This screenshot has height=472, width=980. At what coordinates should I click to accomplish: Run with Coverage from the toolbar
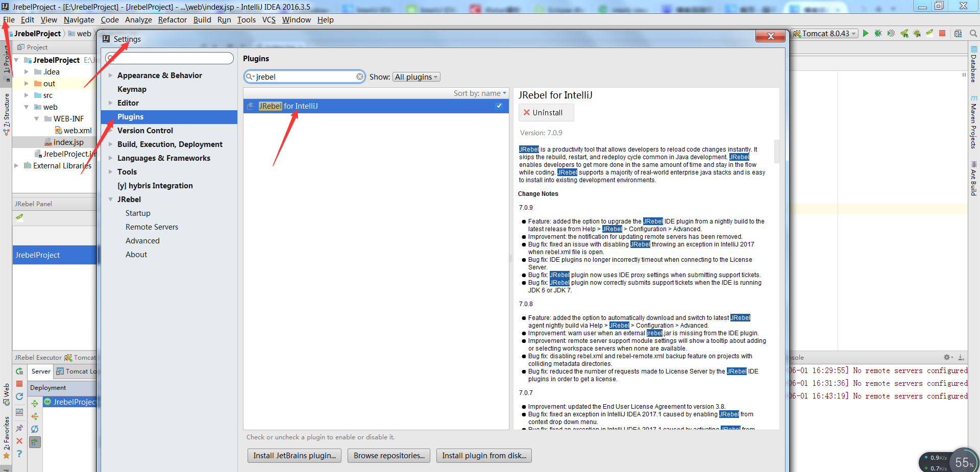click(891, 34)
